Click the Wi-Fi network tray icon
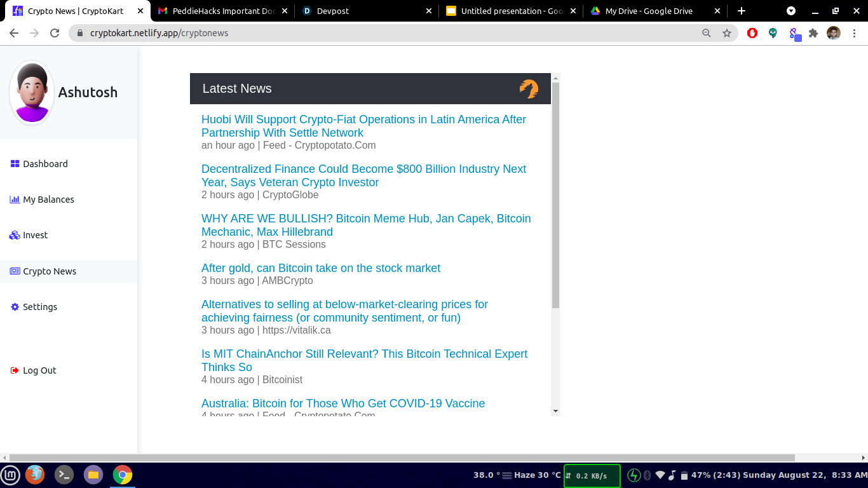The height and width of the screenshot is (488, 868). pyautogui.click(x=660, y=475)
